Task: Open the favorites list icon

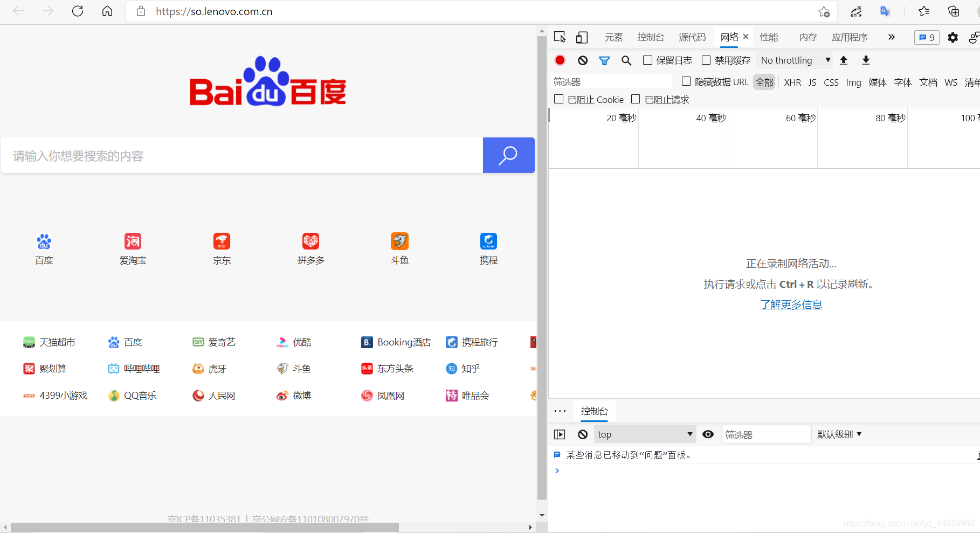Action: coord(924,11)
